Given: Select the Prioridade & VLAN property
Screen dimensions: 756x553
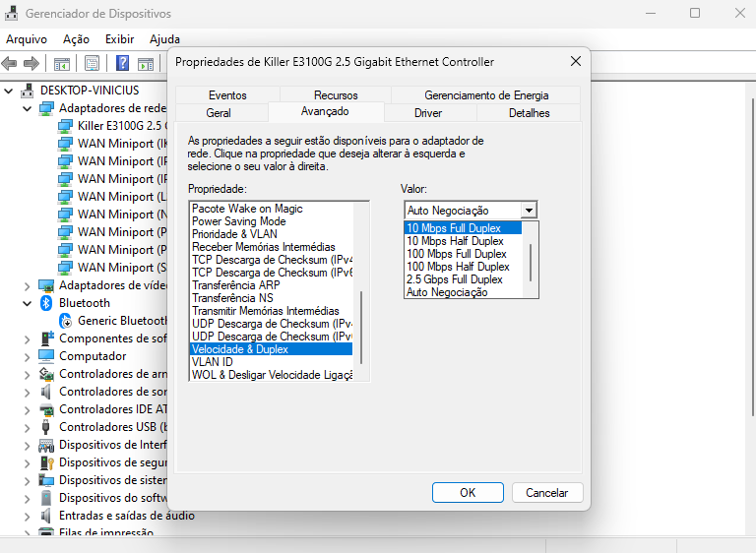Looking at the screenshot, I should click(x=272, y=234).
